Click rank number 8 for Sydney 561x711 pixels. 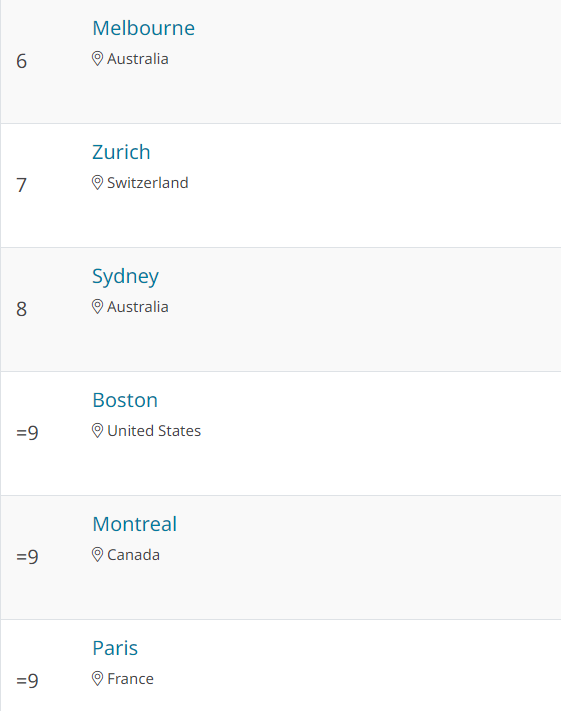(21, 309)
